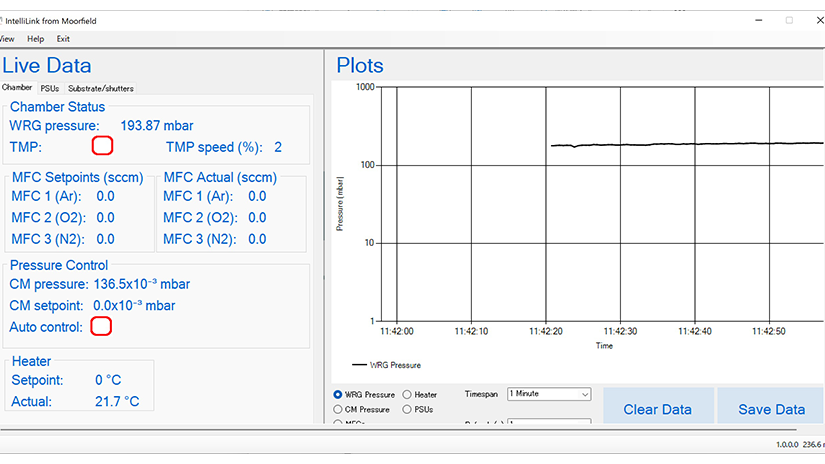Click the TMP speed percentage value
Image resolution: width=825 pixels, height=464 pixels.
pos(278,147)
